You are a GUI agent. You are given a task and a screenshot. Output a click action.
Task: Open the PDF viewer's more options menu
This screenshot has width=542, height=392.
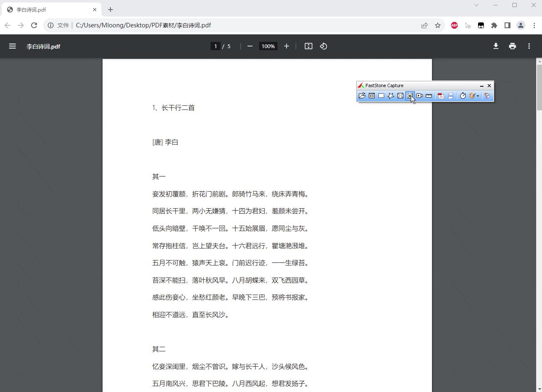[x=529, y=46]
